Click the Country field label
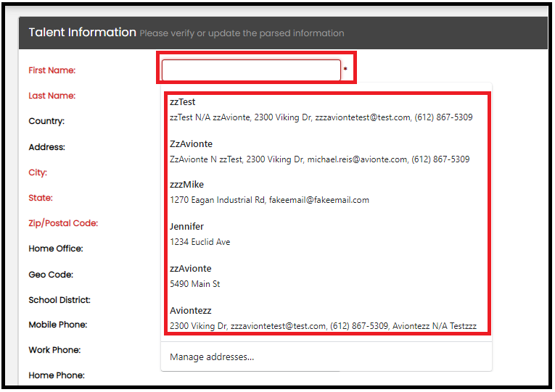The image size is (555, 392). click(x=46, y=121)
